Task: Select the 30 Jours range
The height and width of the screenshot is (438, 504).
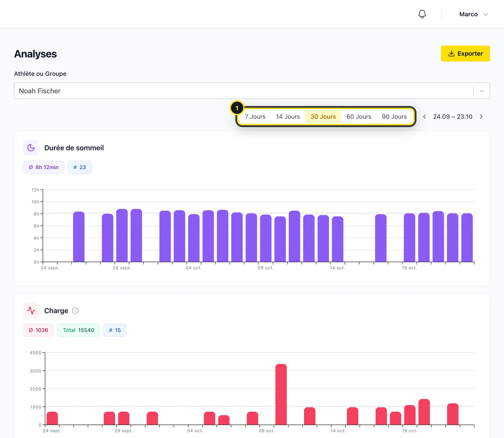Action: click(323, 117)
